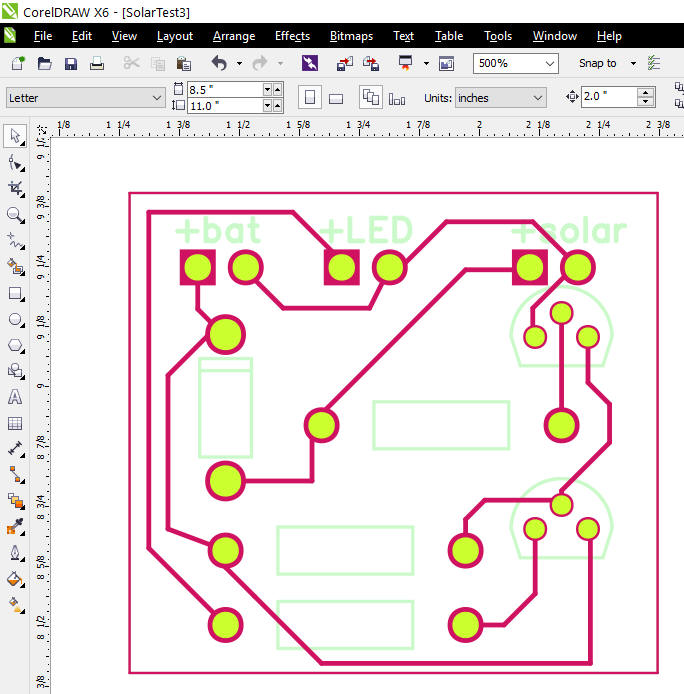Click the page width 8.5 field

(224, 90)
